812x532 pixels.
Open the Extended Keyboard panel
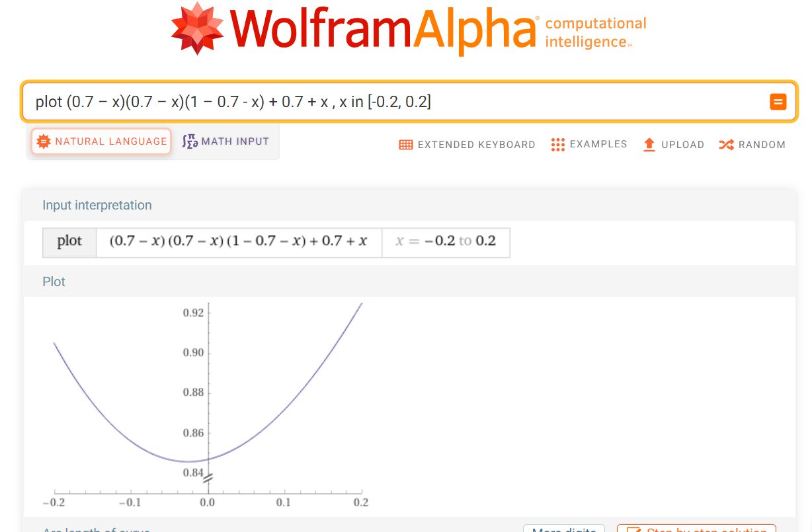tap(476, 145)
